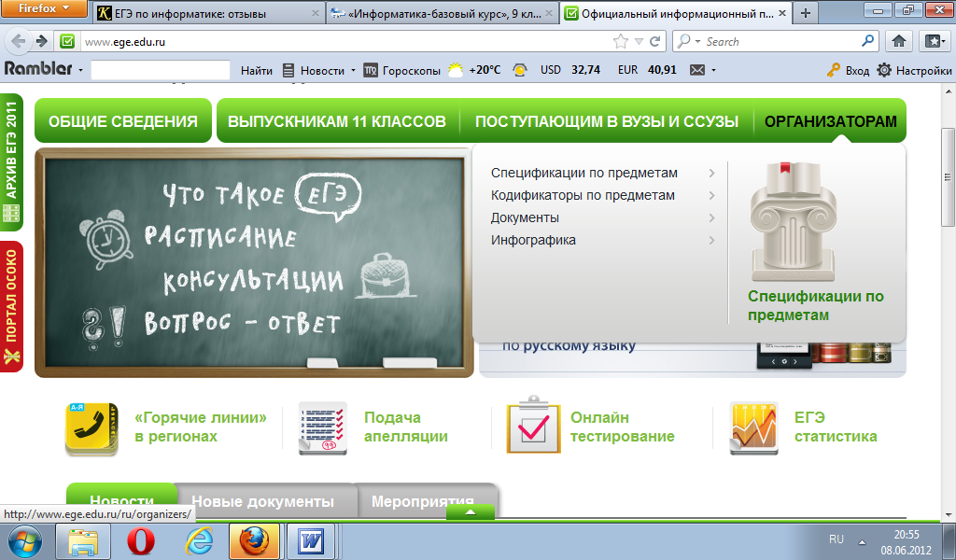This screenshot has width=956, height=560.
Task: Click the magnifier go icon in the search box
Action: point(868,41)
